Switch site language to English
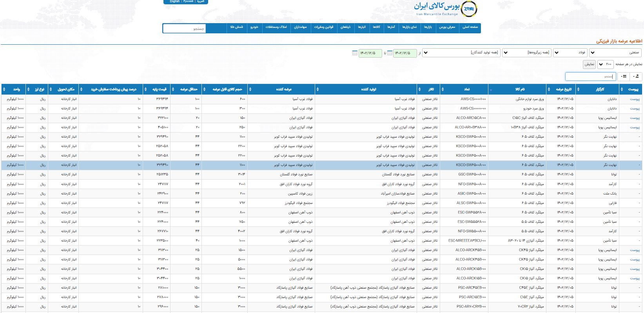Screen dimensions: 644x313 point(174,2)
